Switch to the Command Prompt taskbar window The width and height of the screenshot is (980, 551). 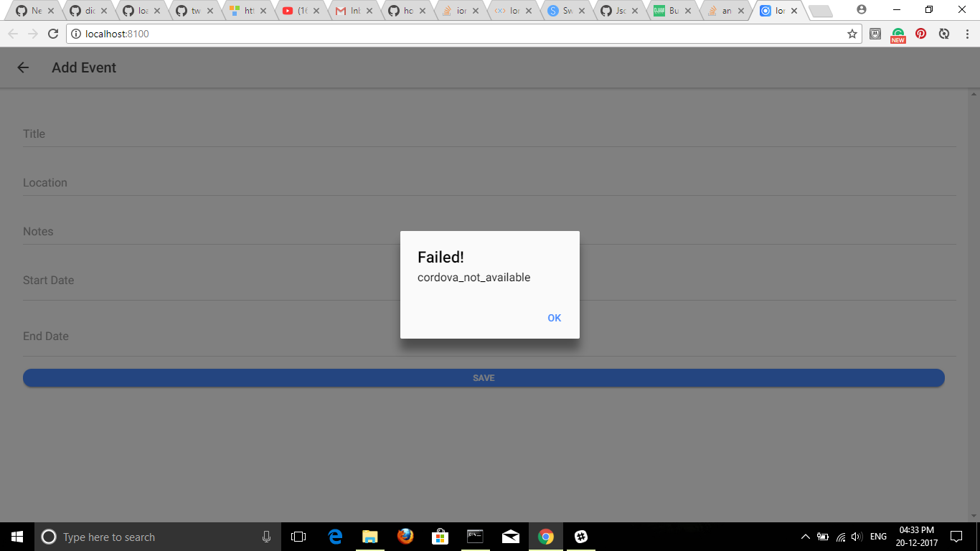pos(476,537)
